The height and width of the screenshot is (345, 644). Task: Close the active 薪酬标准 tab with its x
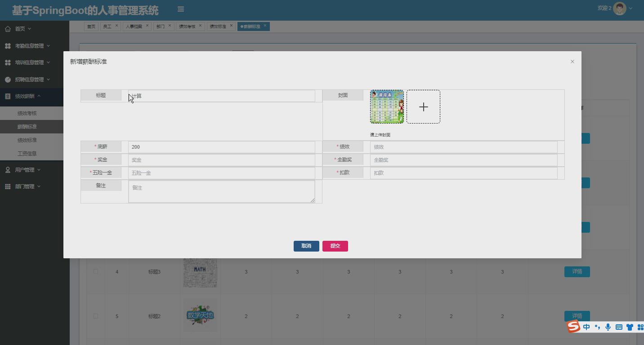point(265,26)
